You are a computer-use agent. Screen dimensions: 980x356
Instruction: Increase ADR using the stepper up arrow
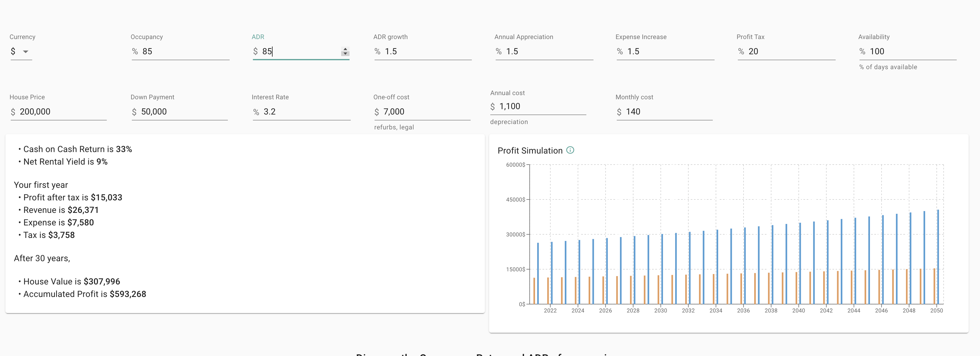pyautogui.click(x=345, y=49)
